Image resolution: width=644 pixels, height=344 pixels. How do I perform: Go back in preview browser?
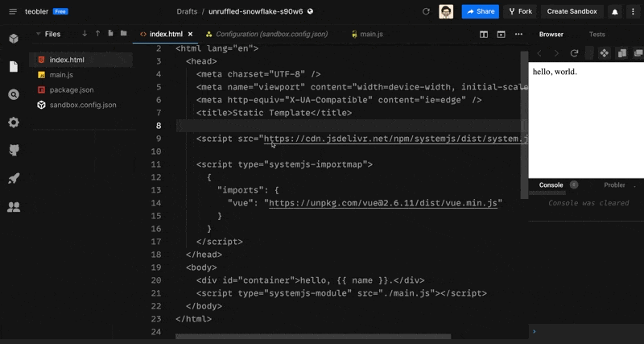pyautogui.click(x=539, y=53)
